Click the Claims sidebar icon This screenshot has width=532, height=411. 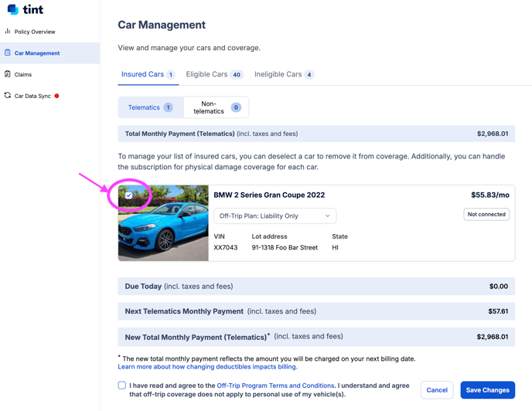pos(8,74)
